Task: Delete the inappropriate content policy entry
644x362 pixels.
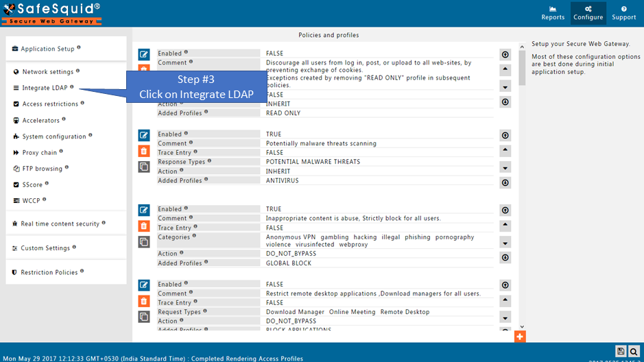Action: 144,226
